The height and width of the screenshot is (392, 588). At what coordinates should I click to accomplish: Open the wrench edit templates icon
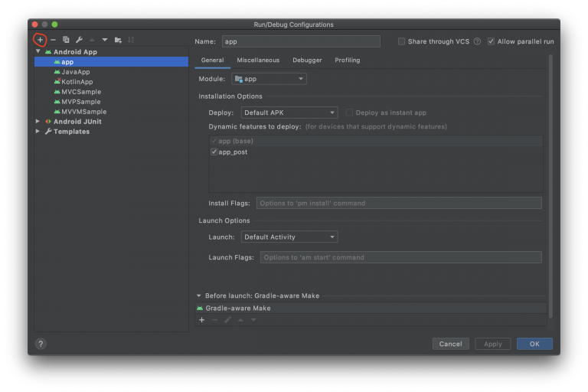[79, 40]
